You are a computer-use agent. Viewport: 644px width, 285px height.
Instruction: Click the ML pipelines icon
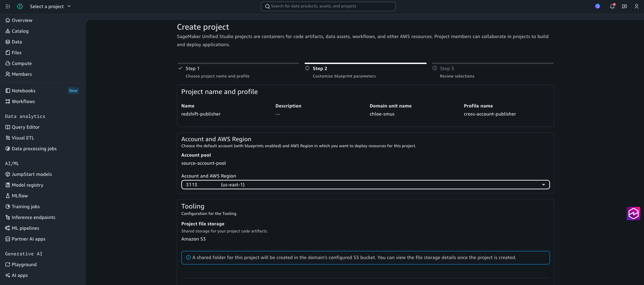8,228
